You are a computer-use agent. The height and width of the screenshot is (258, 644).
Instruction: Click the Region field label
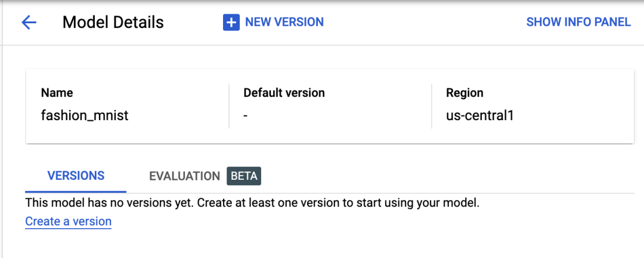tap(465, 93)
